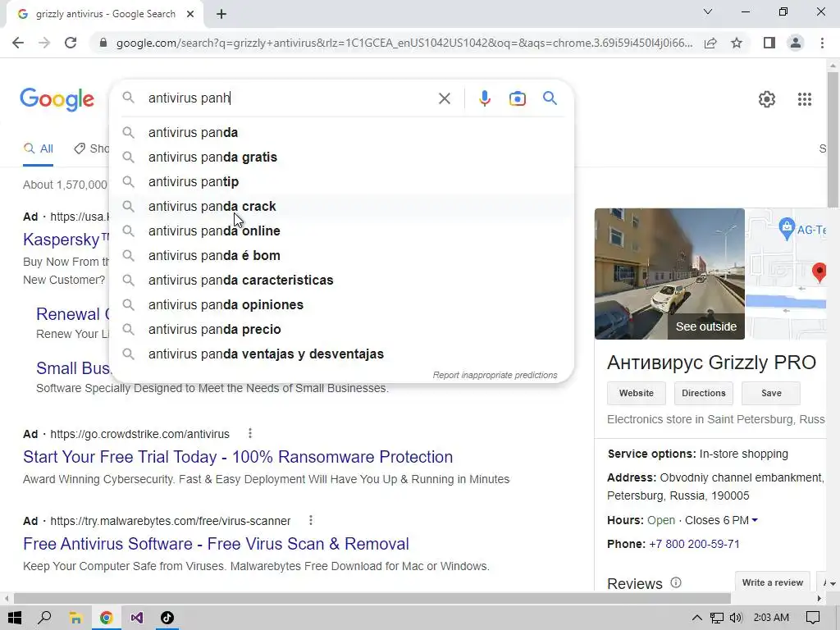Open the map thumbnail with red pin
840x630 pixels.
coord(787,274)
